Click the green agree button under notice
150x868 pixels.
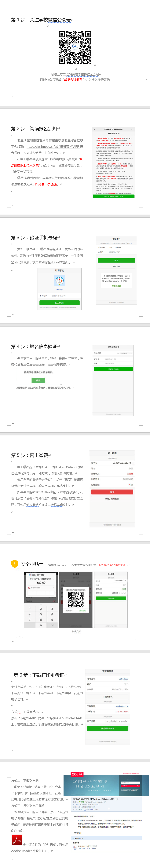pos(114,196)
